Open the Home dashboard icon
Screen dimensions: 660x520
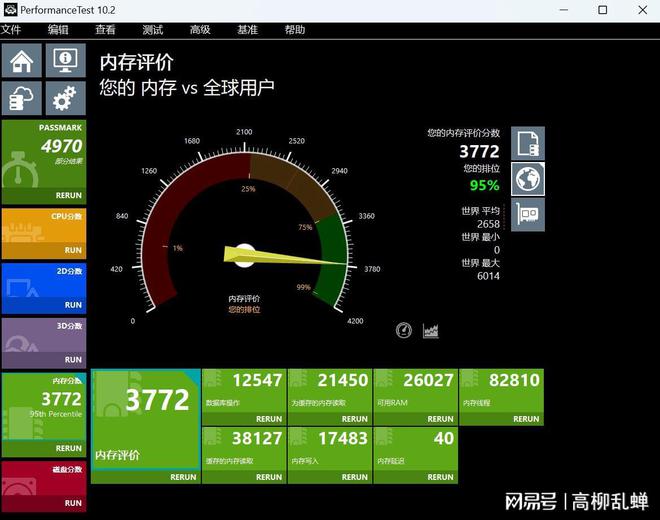(22, 61)
